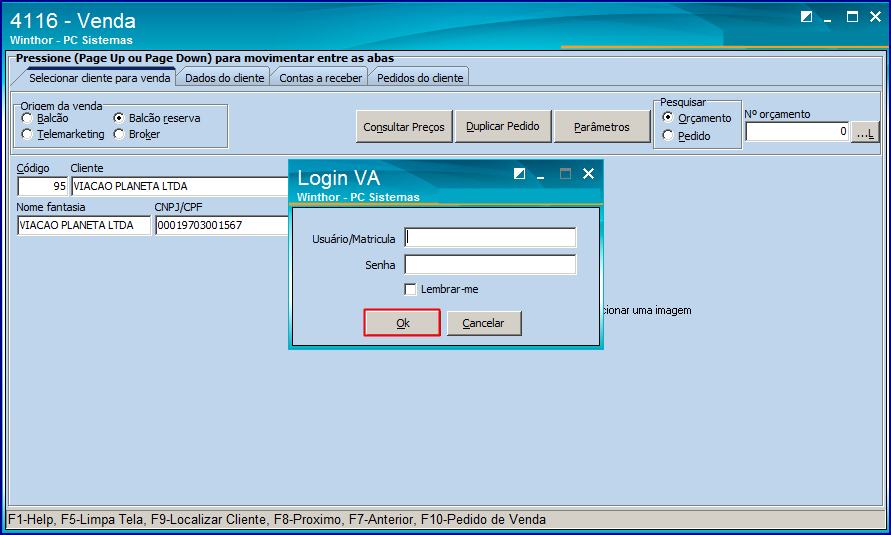This screenshot has height=535, width=891.
Task: Maximize the Login VA dialog
Action: (x=565, y=174)
